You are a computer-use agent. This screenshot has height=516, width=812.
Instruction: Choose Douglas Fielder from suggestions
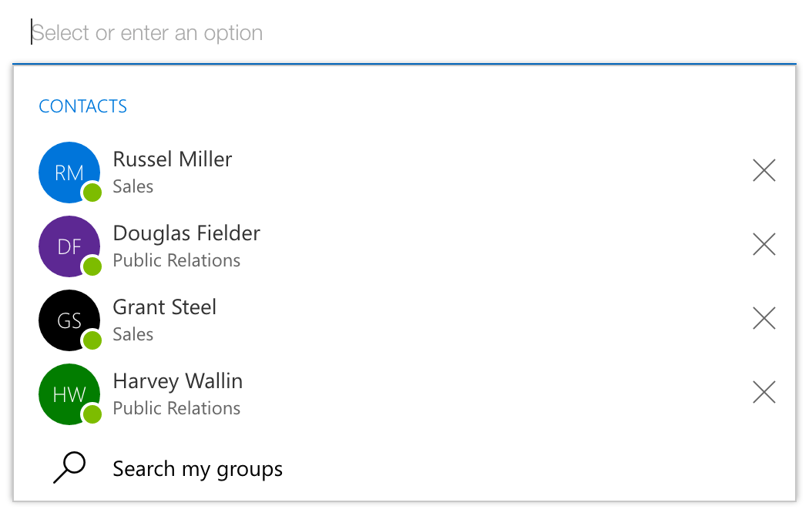pos(186,233)
